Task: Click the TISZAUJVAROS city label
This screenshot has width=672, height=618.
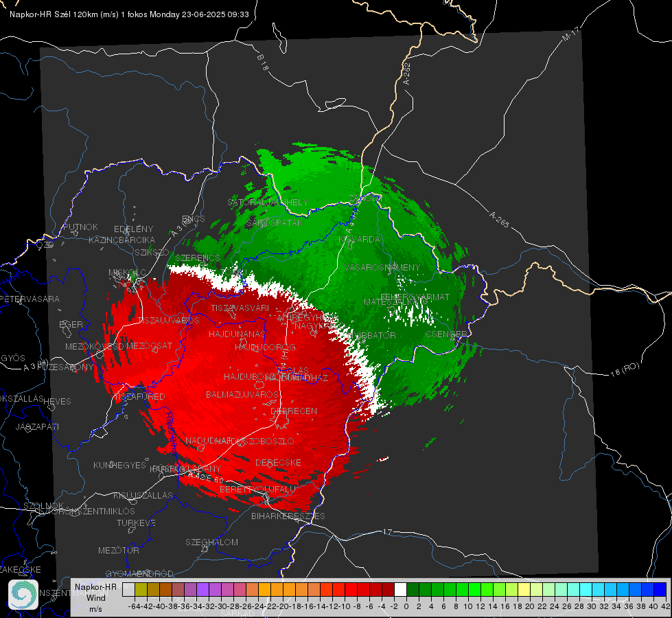Action: (x=168, y=320)
